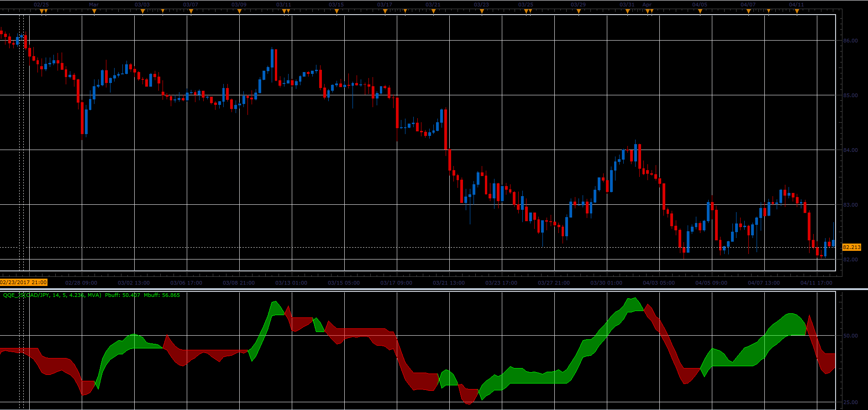Select the orange marker under the 03/15 date
This screenshot has height=410, width=868.
pos(337,12)
